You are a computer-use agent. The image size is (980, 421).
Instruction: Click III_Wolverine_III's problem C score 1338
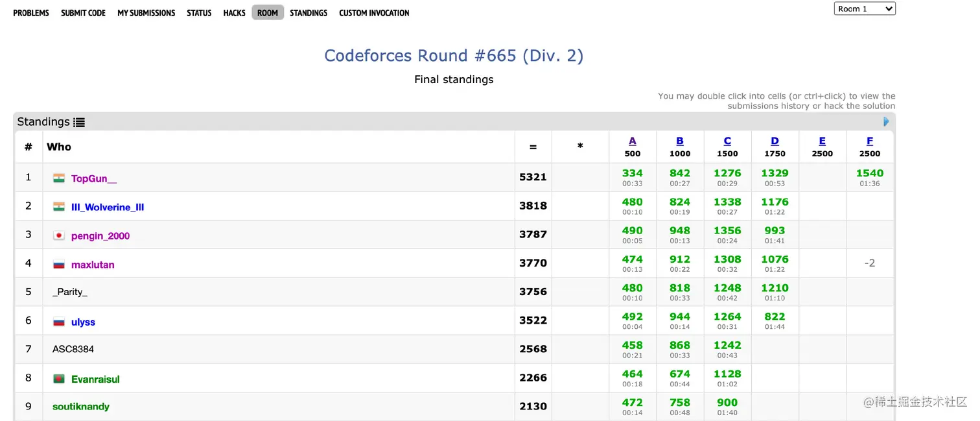727,202
